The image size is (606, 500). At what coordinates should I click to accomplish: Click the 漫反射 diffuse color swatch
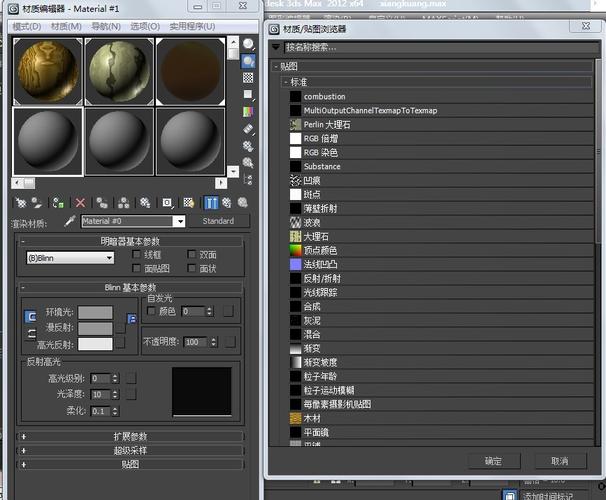tap(95, 328)
